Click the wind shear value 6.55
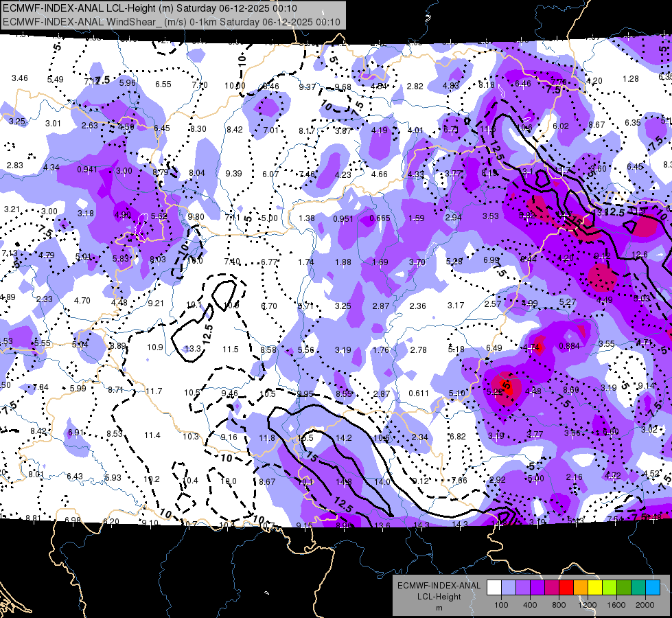 tap(163, 84)
